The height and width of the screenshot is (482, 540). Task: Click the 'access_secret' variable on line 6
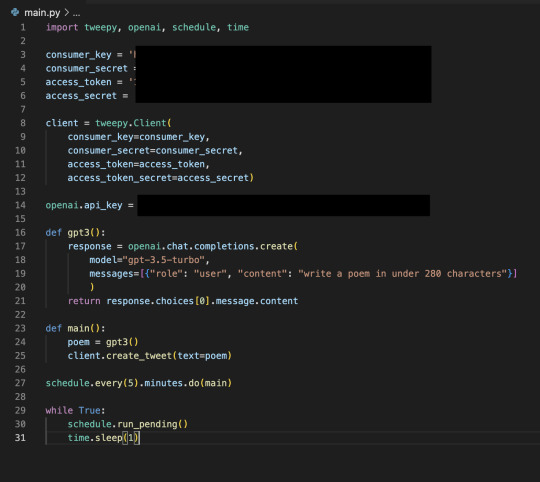tap(81, 96)
